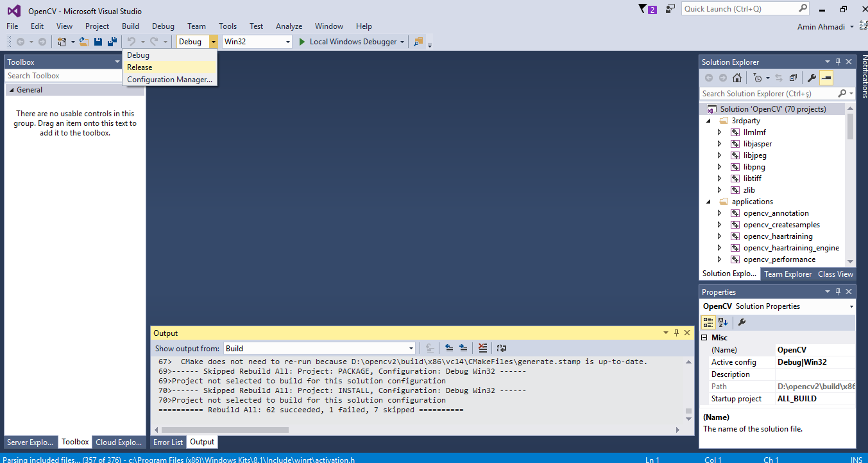Viewport: 868px width, 463px height.
Task: Select the zlib project in Solution Explorer
Action: click(749, 190)
